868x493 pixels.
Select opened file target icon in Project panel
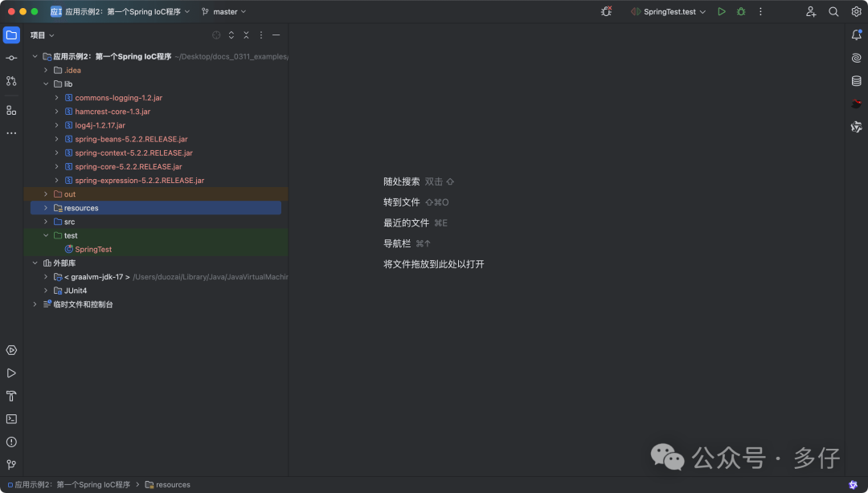pos(216,35)
